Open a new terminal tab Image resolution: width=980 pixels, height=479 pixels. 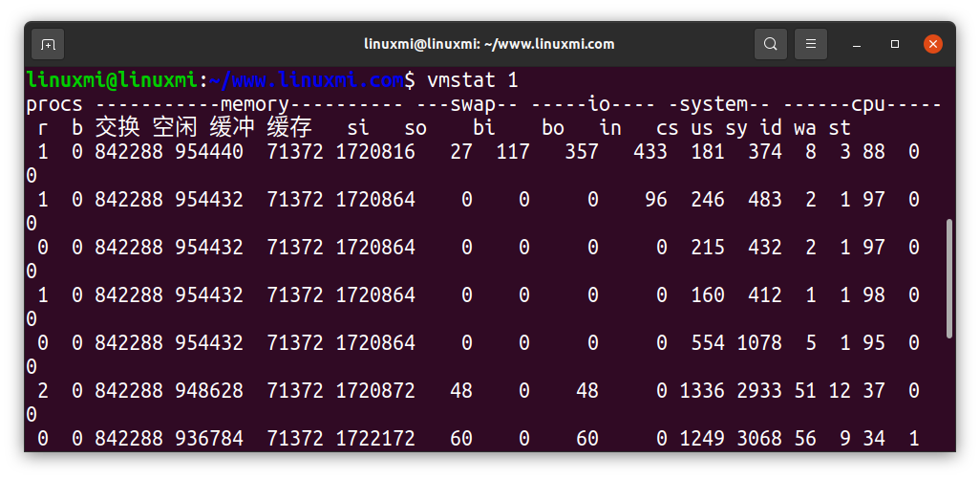[x=48, y=44]
